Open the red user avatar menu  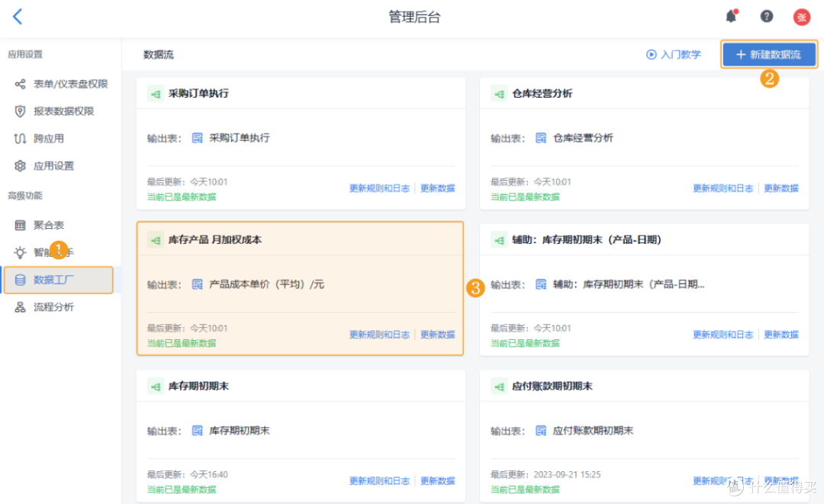click(x=801, y=17)
